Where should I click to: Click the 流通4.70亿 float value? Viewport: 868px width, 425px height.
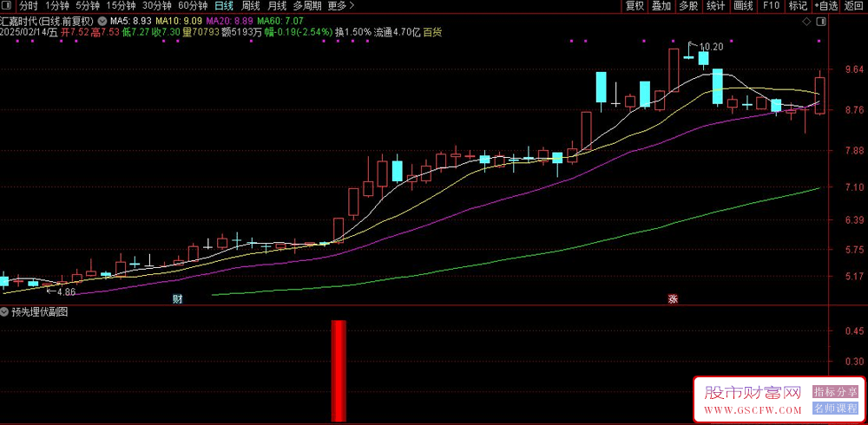pos(398,33)
